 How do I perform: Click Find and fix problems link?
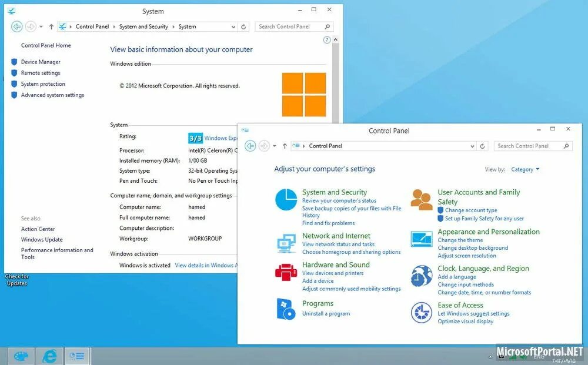(x=329, y=223)
